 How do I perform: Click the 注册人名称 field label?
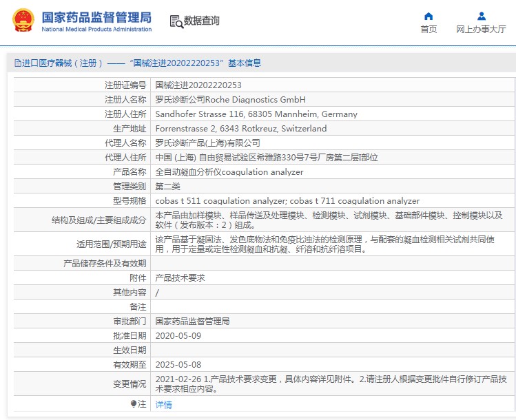click(125, 100)
